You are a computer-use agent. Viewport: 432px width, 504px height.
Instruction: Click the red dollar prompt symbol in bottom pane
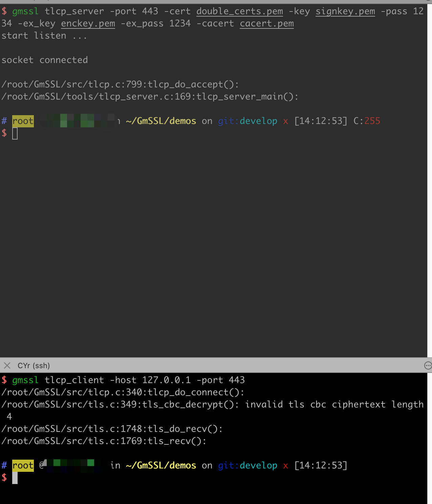click(4, 477)
